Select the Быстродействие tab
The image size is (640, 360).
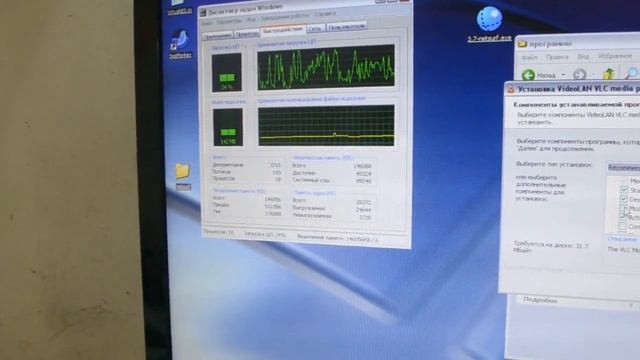283,30
